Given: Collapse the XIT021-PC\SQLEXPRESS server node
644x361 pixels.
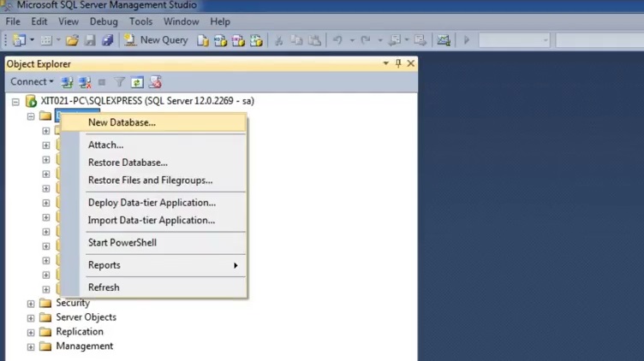Looking at the screenshot, I should point(15,102).
